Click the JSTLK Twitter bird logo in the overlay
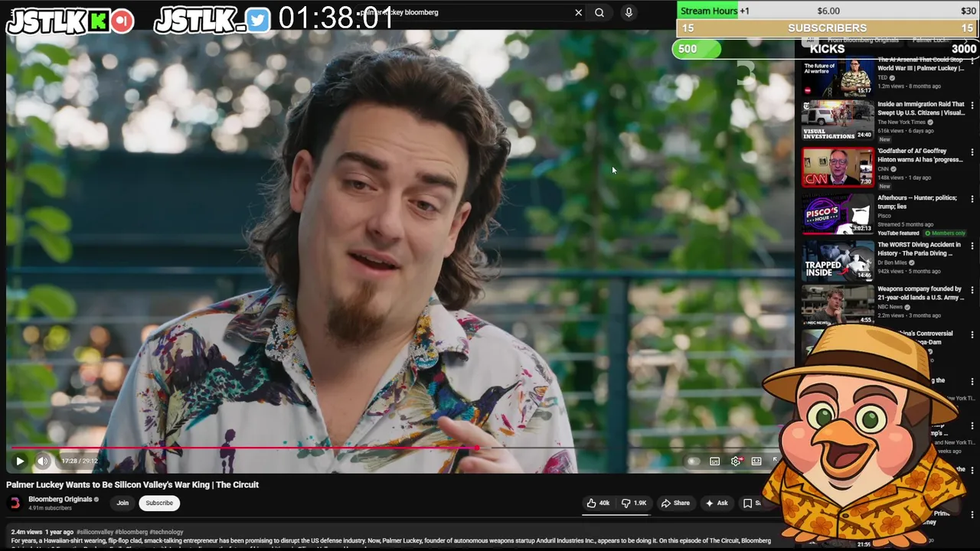The image size is (980, 551). point(258,21)
